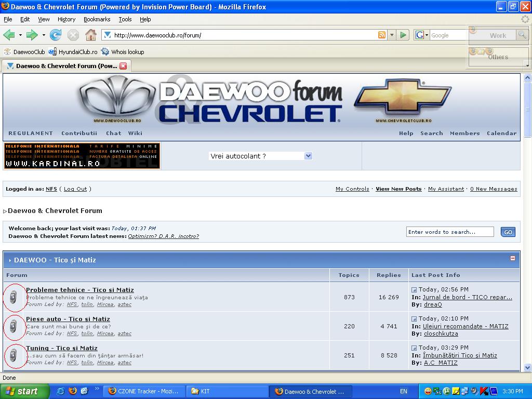532x399 pixels.
Task: Click the RSS feed icon in address bar
Action: pyautogui.click(x=382, y=35)
